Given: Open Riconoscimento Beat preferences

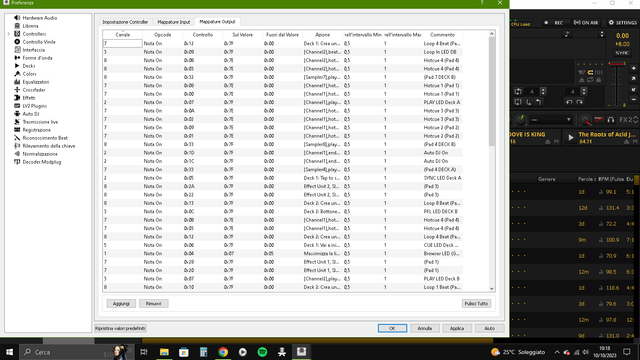Looking at the screenshot, I should coord(41,138).
